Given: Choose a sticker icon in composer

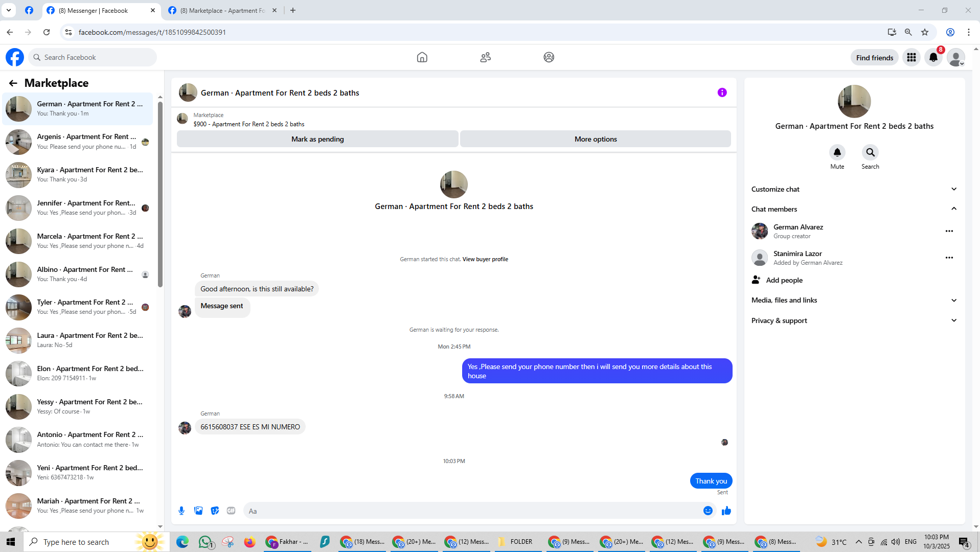Looking at the screenshot, I should [215, 511].
